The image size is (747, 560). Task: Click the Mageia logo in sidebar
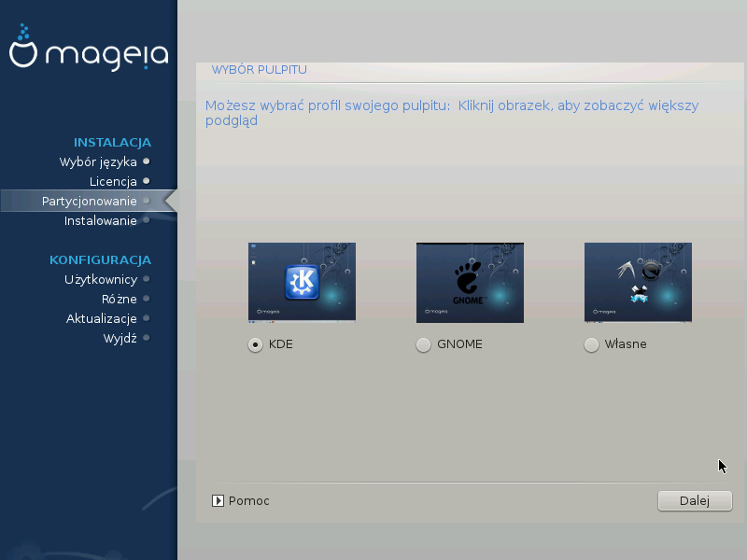click(x=89, y=48)
